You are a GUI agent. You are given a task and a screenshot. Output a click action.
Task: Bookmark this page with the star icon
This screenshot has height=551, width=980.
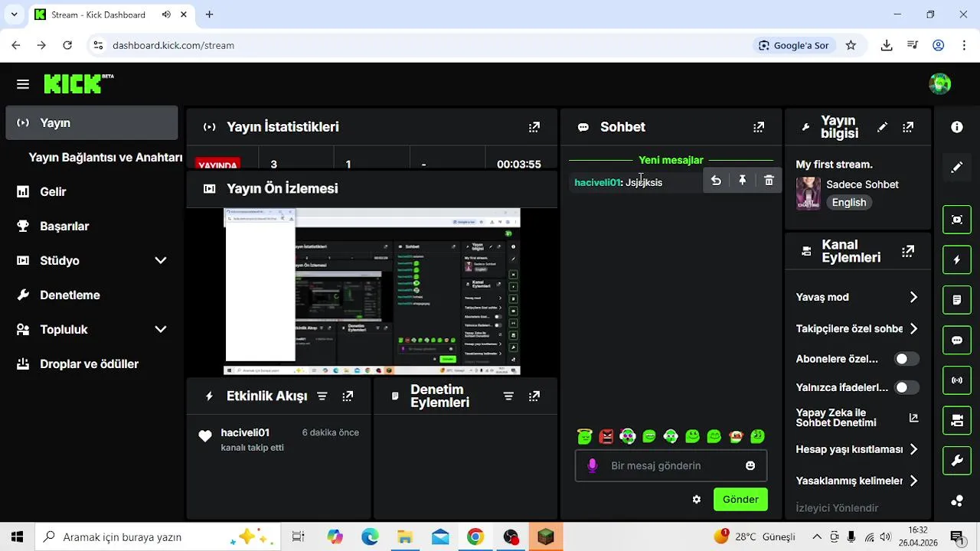tap(851, 45)
